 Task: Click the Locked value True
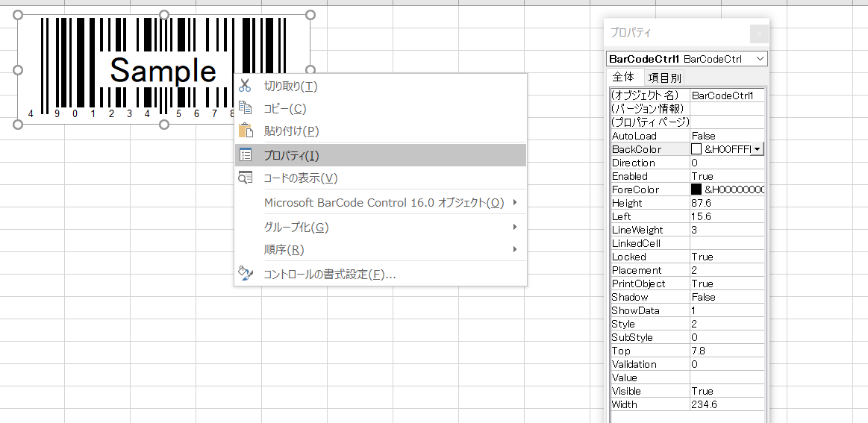[727, 257]
